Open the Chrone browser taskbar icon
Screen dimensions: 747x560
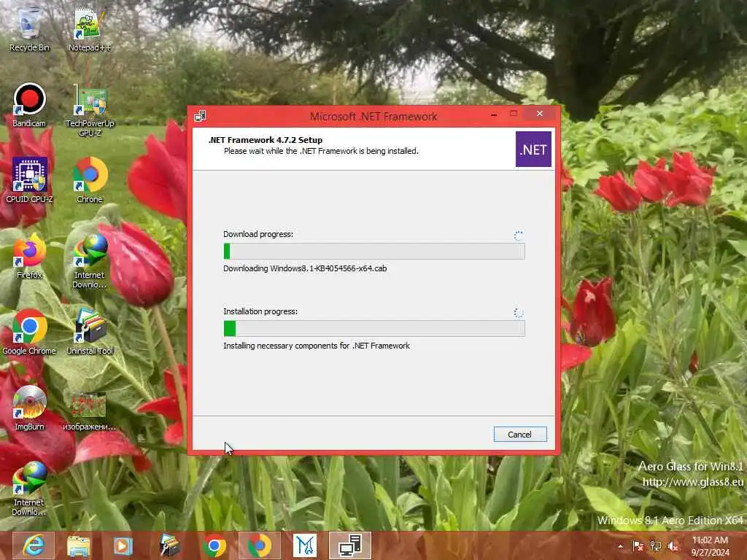coord(259,545)
